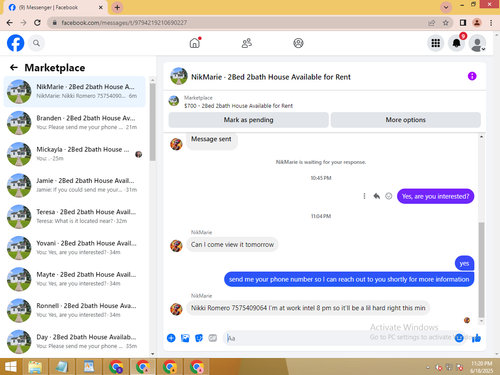
Task: Click the taskbar clock showing 11:20 PM
Action: click(x=482, y=367)
